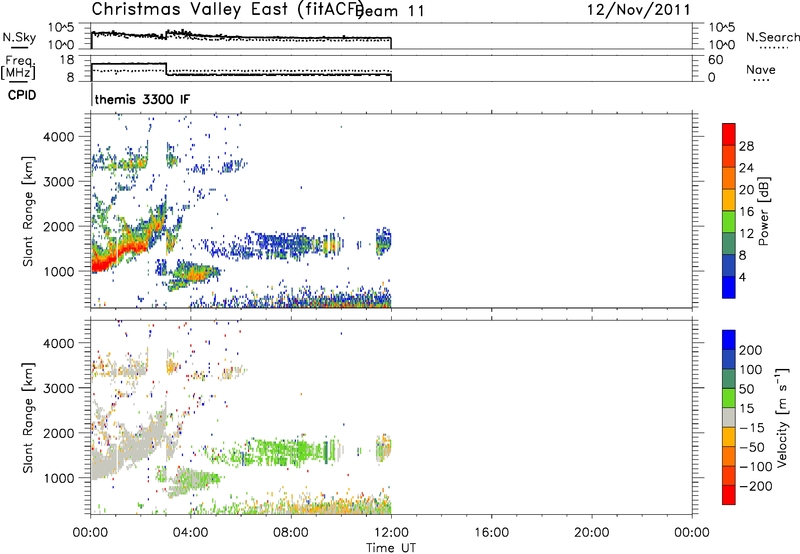Click the '28' label on the Power color bar
This screenshot has width=800, height=554.
[746, 146]
